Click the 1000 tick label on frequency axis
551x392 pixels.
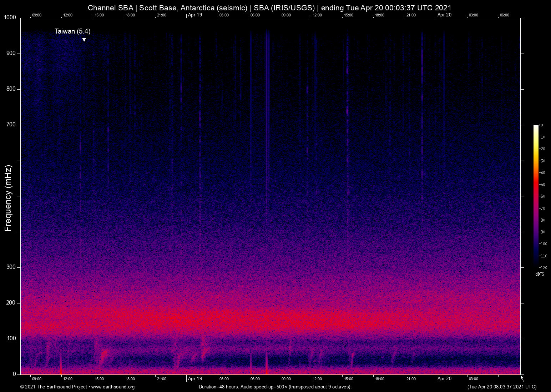[10, 17]
